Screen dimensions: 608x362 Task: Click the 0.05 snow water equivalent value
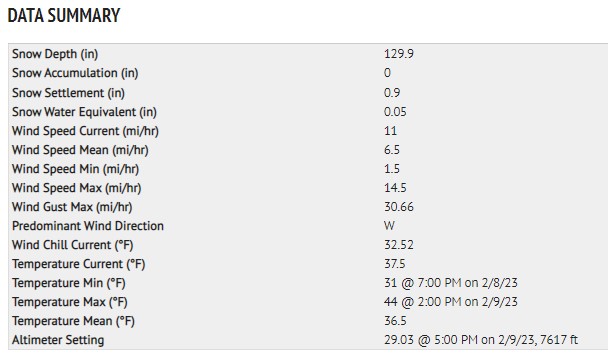(395, 112)
